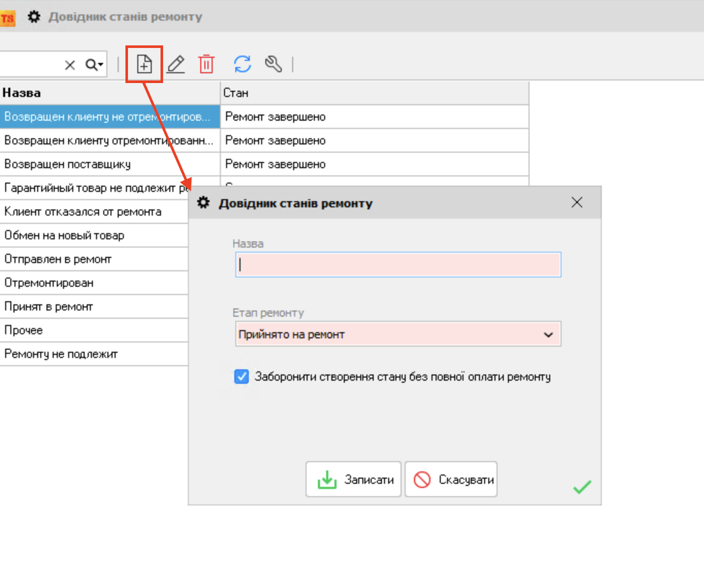Click the edit pencil icon
This screenshot has height=588, width=704.
click(x=175, y=64)
